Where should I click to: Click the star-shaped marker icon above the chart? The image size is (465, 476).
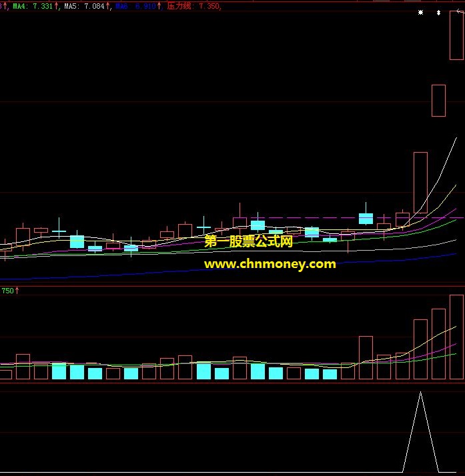[x=420, y=13]
